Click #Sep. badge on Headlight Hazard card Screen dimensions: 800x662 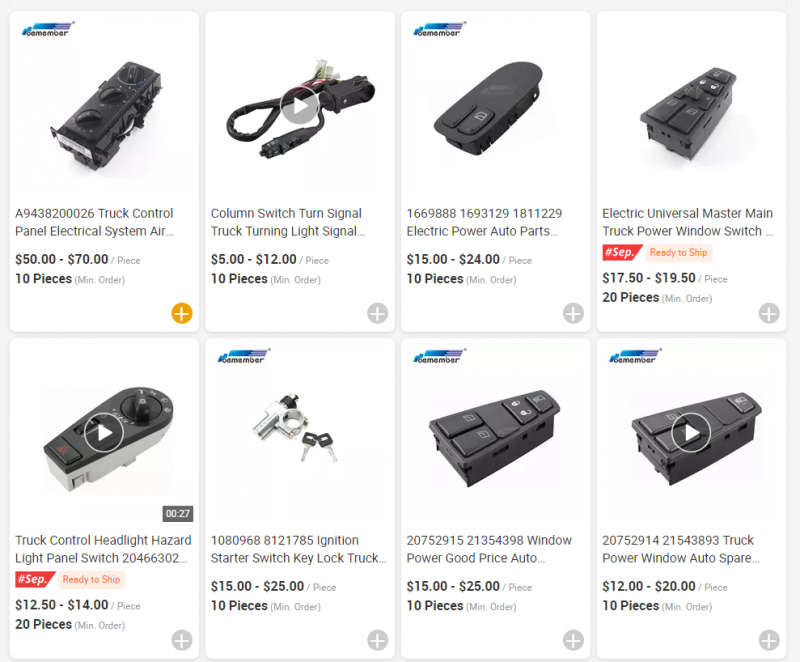pos(34,580)
